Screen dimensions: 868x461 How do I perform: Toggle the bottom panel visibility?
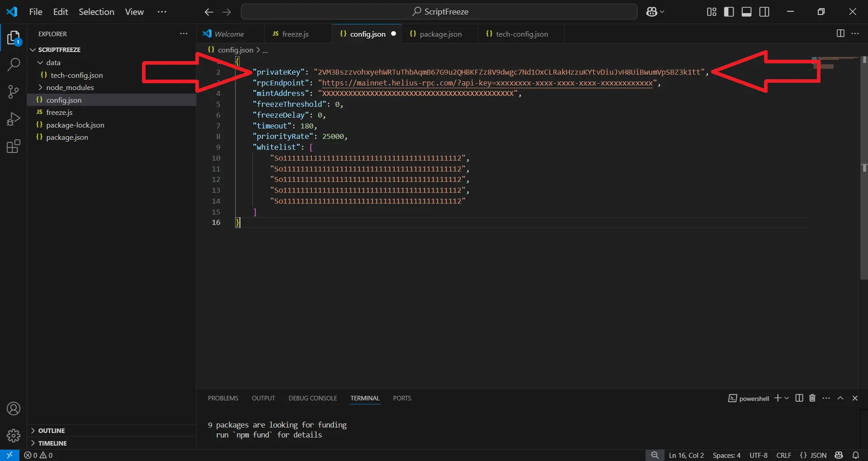click(x=746, y=12)
